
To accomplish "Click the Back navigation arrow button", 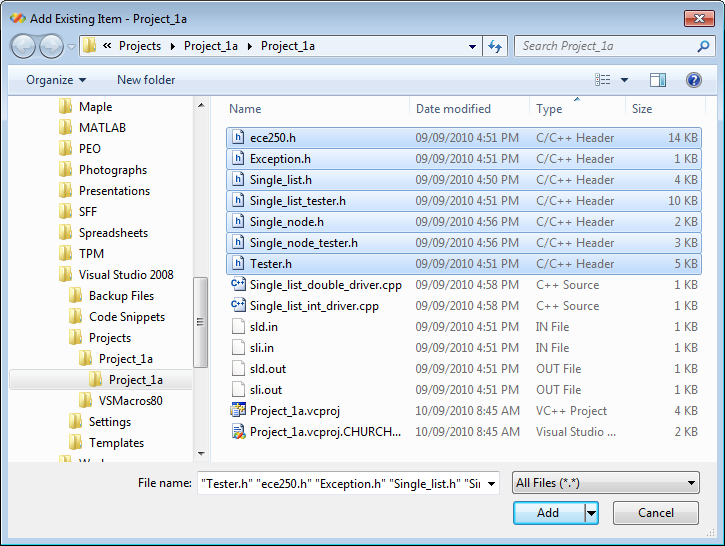I will (x=24, y=46).
